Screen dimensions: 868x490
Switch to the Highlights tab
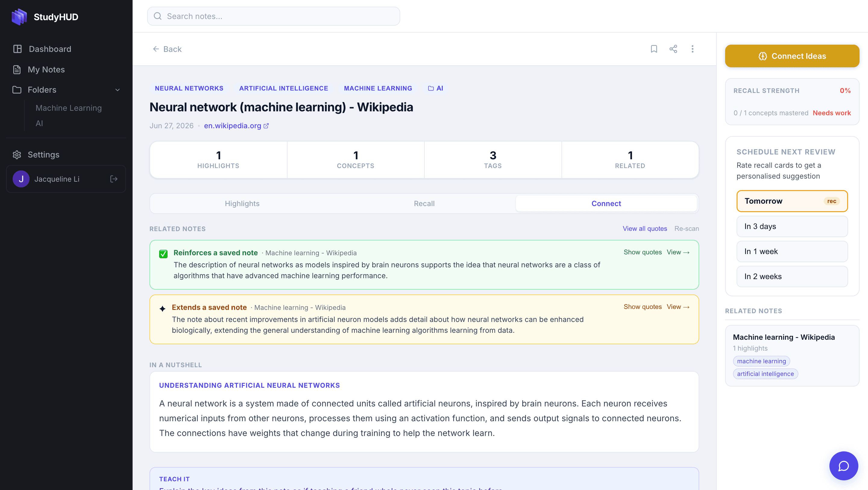coord(242,203)
